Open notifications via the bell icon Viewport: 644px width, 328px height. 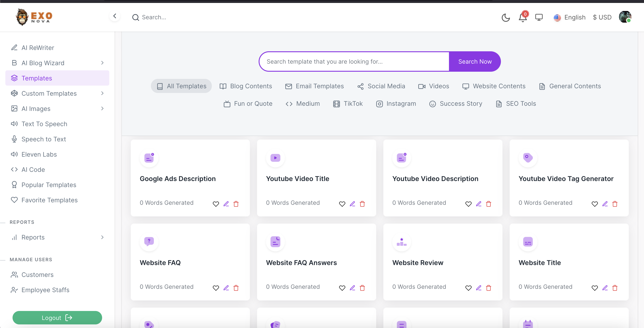tap(522, 17)
